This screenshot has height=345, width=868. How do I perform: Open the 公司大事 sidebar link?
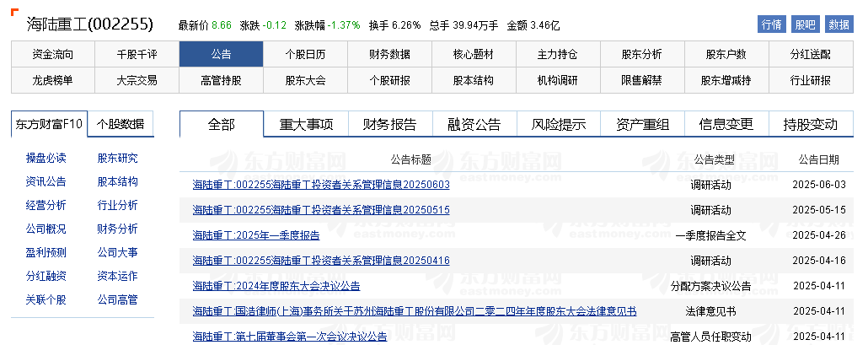pyautogui.click(x=117, y=252)
